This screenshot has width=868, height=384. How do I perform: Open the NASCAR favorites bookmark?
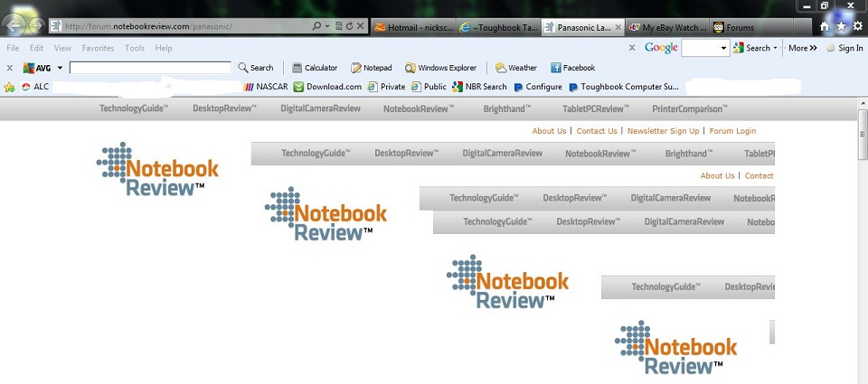(266, 87)
